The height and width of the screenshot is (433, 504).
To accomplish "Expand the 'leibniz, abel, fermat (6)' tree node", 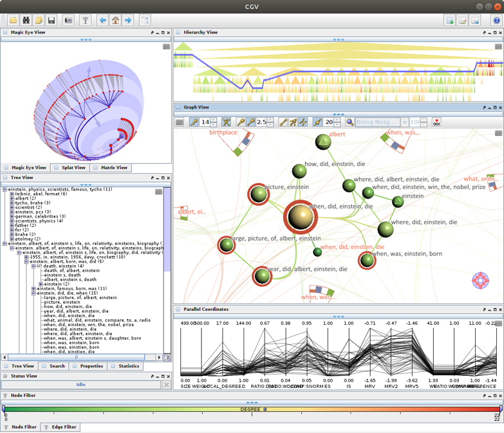I will point(12,194).
